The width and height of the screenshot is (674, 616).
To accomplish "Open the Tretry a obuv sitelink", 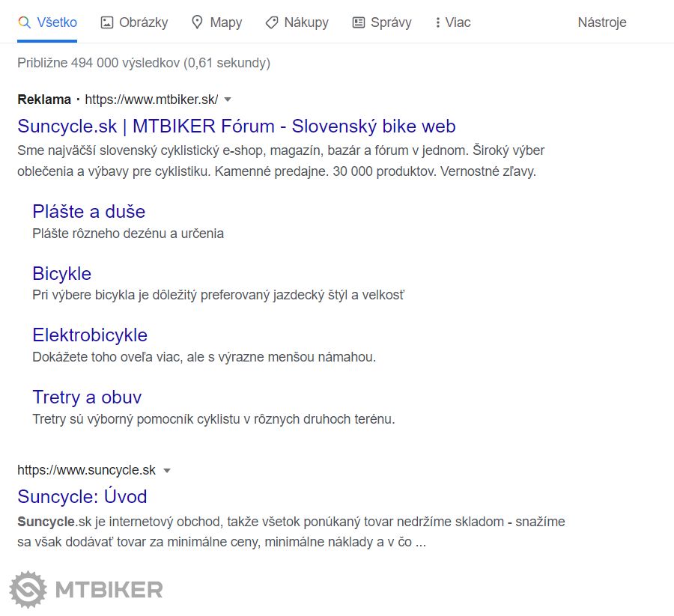I will click(x=87, y=397).
